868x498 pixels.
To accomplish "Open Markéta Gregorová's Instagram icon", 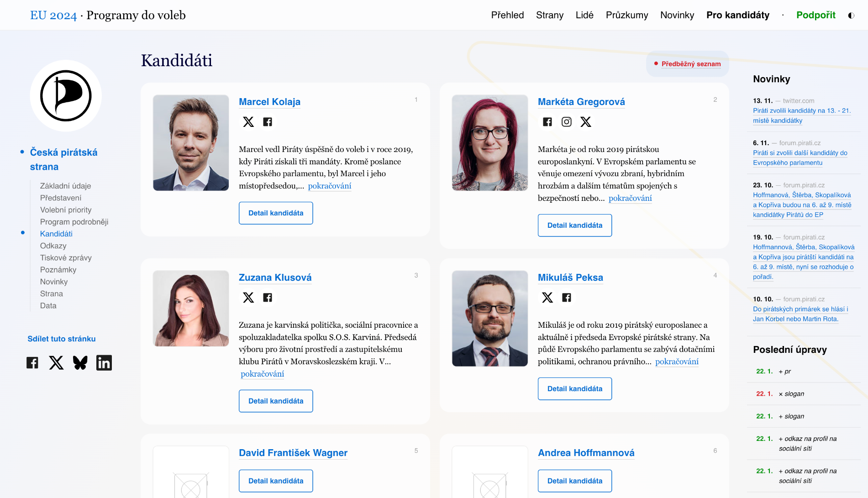I will pyautogui.click(x=567, y=122).
